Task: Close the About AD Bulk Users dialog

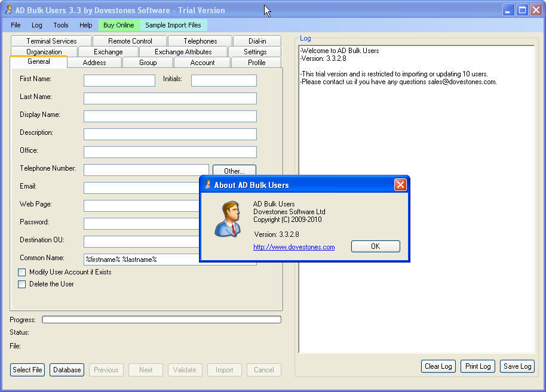Action: pos(400,185)
